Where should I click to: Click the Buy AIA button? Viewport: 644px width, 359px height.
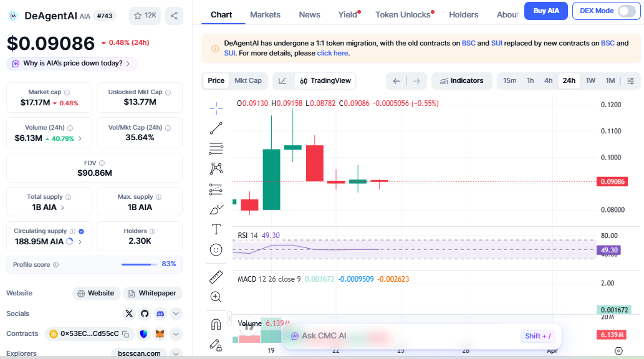coord(545,11)
